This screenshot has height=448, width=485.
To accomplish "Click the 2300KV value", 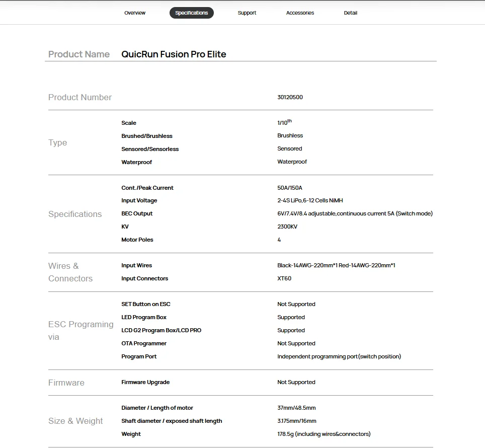I will point(287,227).
